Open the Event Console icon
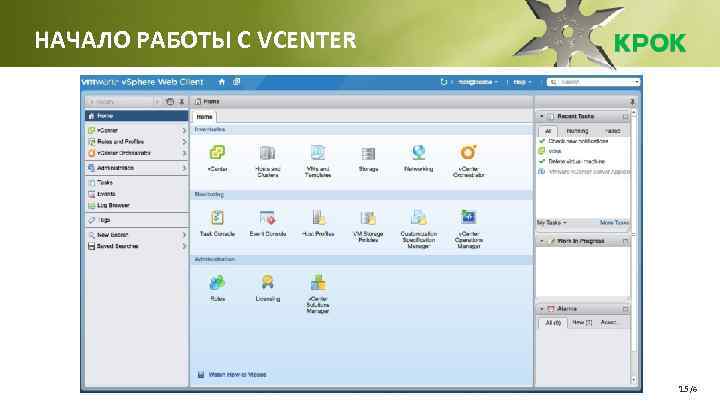 [268, 218]
